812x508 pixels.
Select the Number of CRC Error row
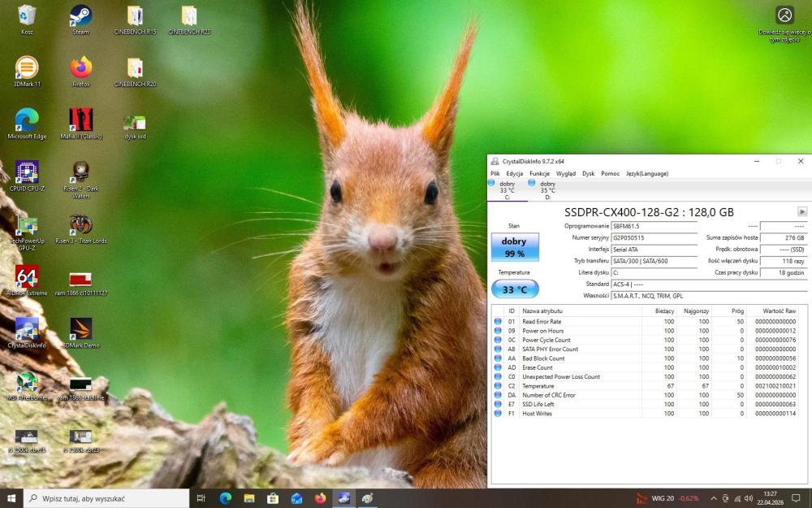pos(646,395)
